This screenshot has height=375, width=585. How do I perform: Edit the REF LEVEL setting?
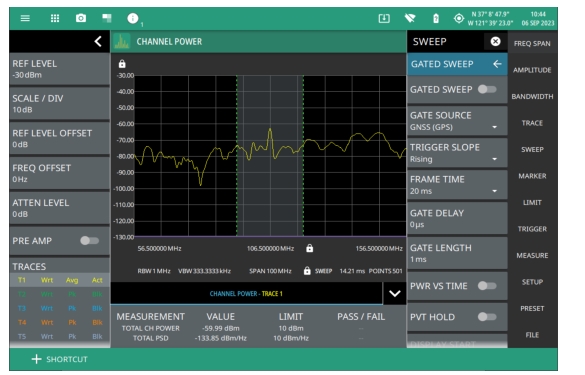[x=60, y=69]
